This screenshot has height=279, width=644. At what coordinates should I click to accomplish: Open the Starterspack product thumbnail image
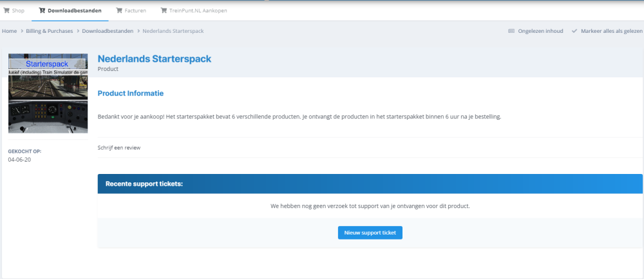[48, 93]
